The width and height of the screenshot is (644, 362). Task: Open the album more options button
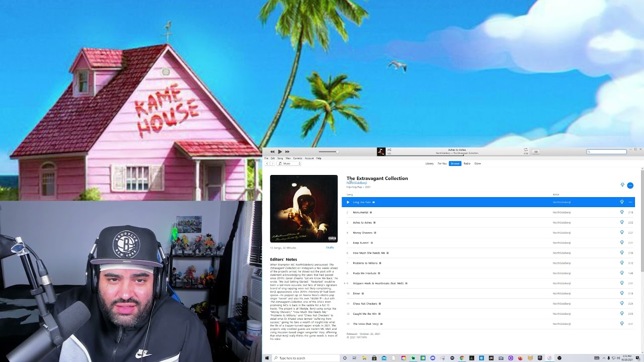point(630,186)
